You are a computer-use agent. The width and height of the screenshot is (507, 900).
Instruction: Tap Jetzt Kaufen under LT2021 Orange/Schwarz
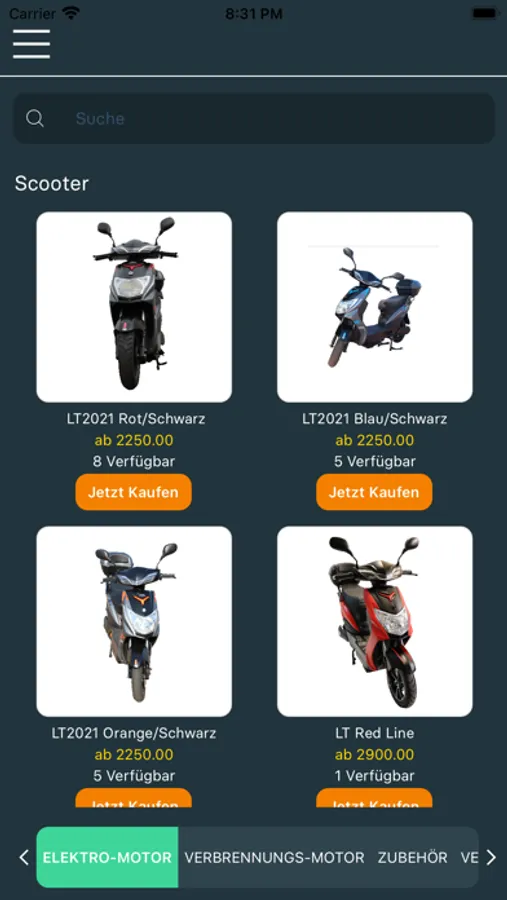coord(133,798)
